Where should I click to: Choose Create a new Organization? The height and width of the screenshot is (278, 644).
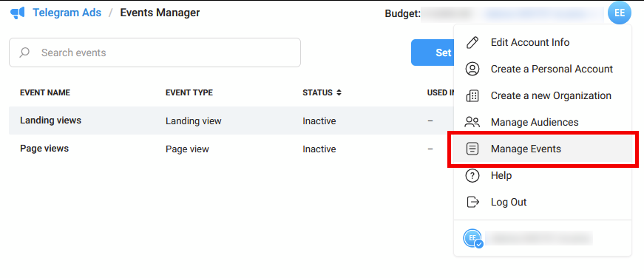(x=543, y=95)
